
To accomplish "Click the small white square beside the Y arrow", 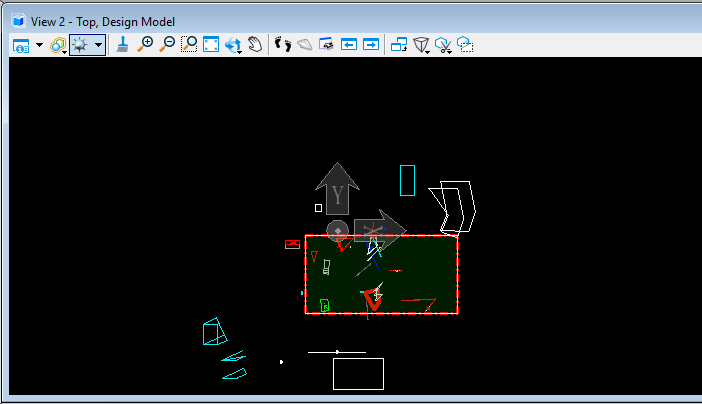I will click(318, 208).
